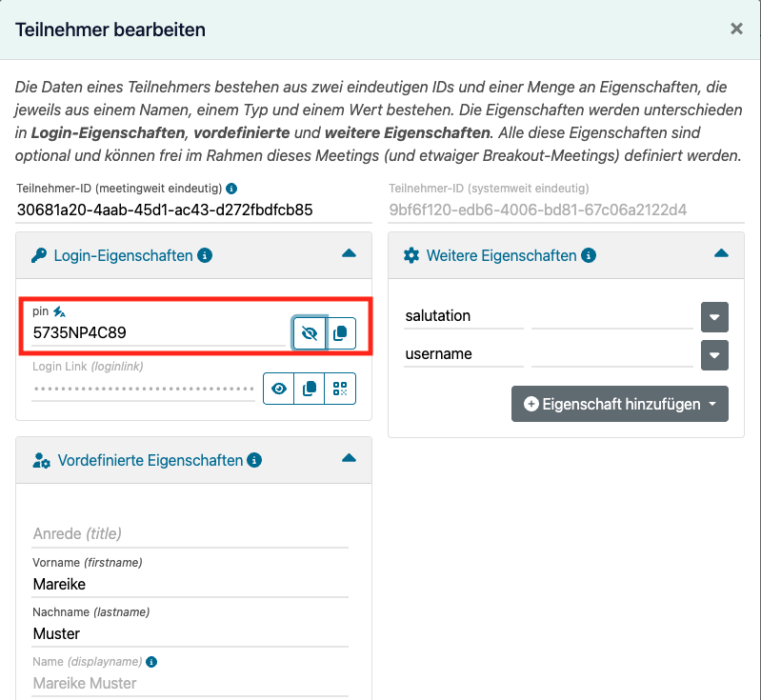Show QR code for login link
The width and height of the screenshot is (761, 700).
[340, 389]
